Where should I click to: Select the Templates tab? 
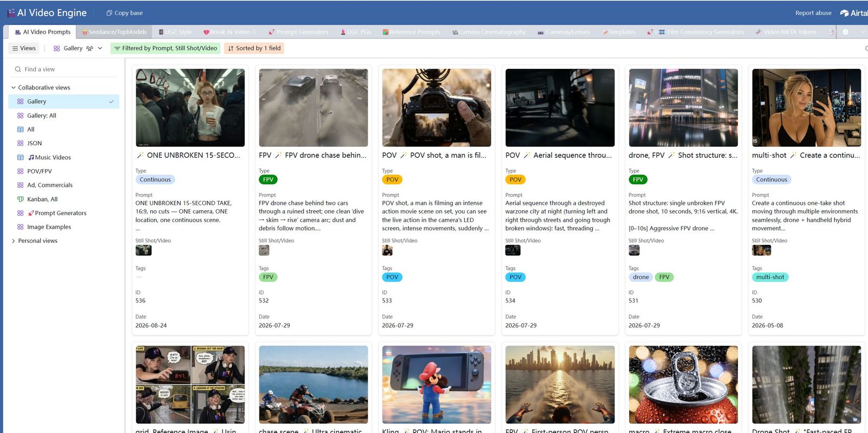(618, 32)
